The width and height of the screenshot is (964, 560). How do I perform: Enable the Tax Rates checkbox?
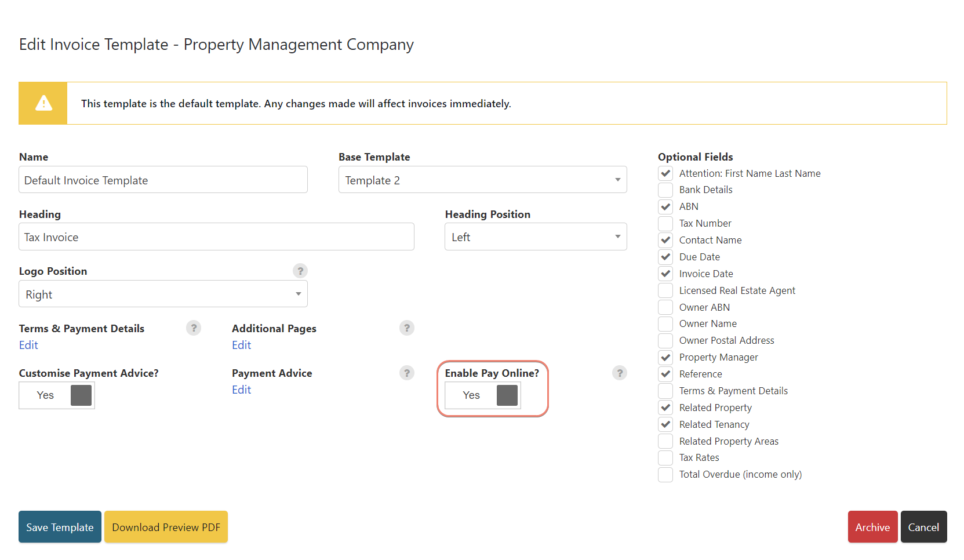click(x=665, y=457)
